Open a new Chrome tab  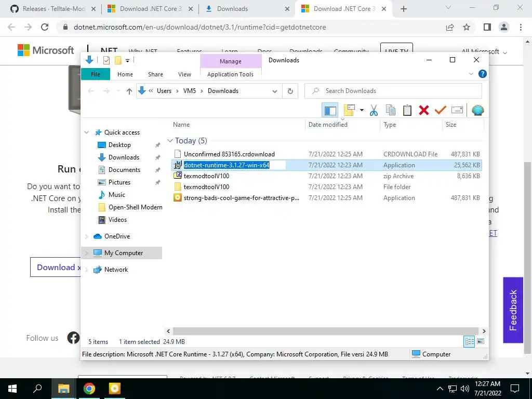pyautogui.click(x=403, y=9)
